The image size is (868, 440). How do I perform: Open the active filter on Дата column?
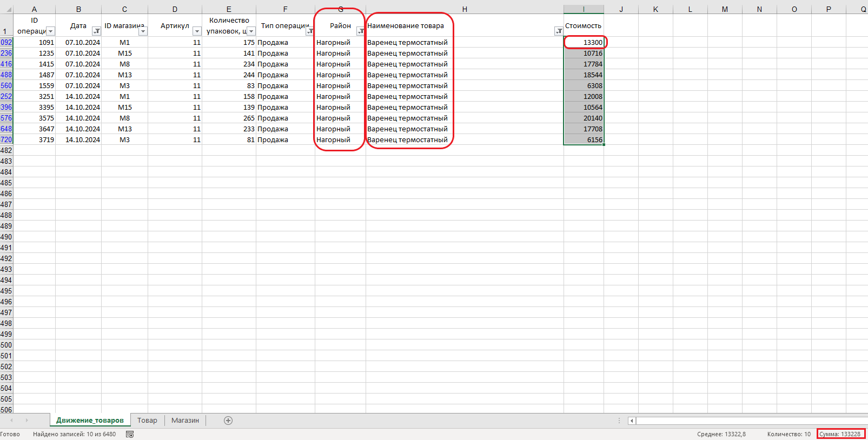(96, 31)
